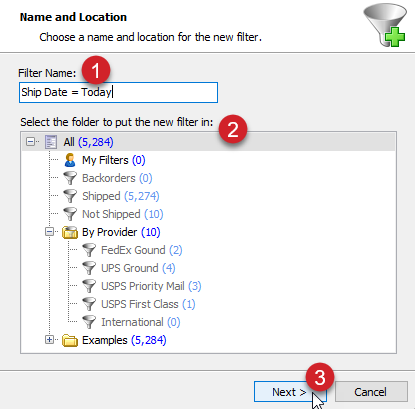
Task: Select the UPS Ground (4) label
Action: pos(138,268)
